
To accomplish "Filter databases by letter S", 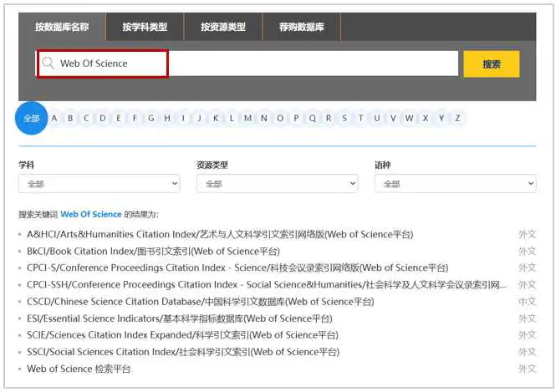I will click(344, 119).
